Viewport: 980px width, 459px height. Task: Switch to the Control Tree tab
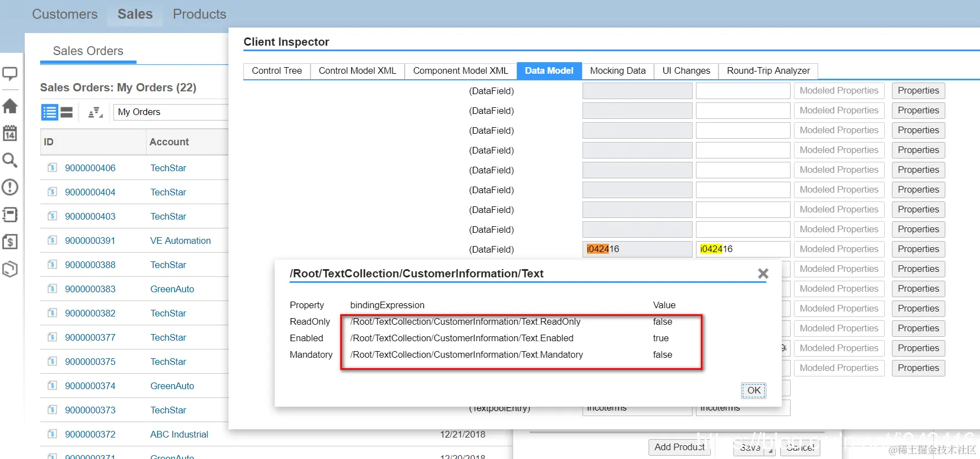click(x=277, y=71)
